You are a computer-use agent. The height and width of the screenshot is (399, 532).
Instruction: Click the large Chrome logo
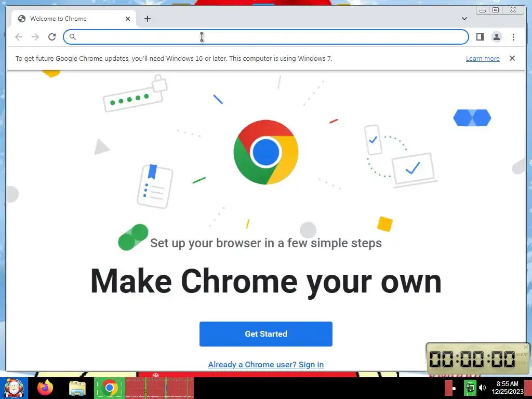(265, 152)
